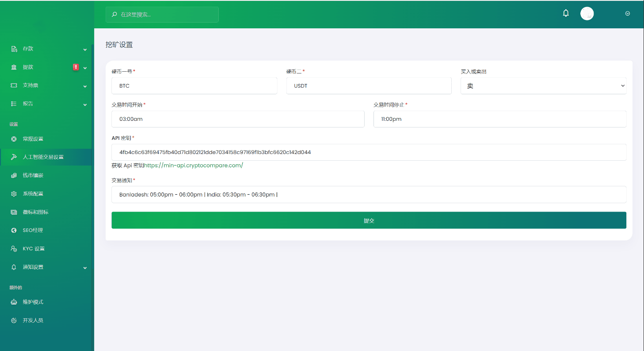This screenshot has width=644, height=351.
Task: Open 支持票 menu item
Action: [47, 85]
